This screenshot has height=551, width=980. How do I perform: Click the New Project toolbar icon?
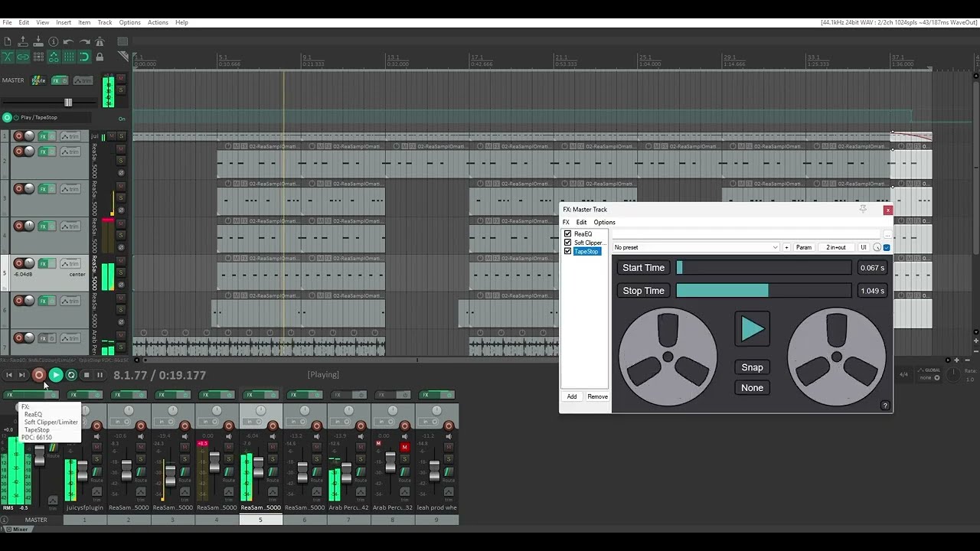pos(8,41)
